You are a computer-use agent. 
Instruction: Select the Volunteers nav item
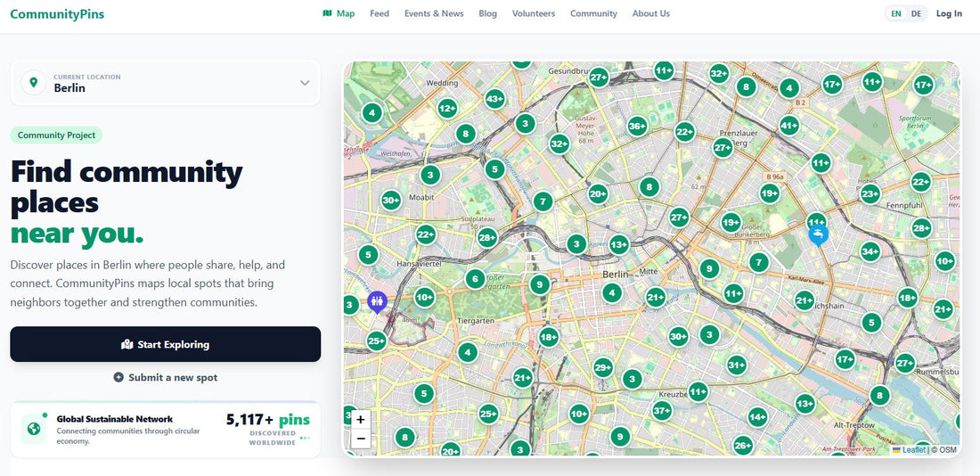534,13
